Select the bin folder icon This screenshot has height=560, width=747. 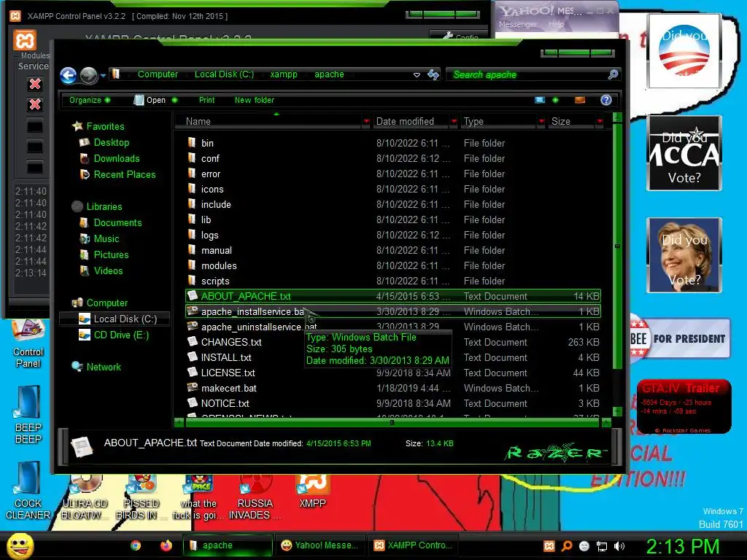[192, 142]
